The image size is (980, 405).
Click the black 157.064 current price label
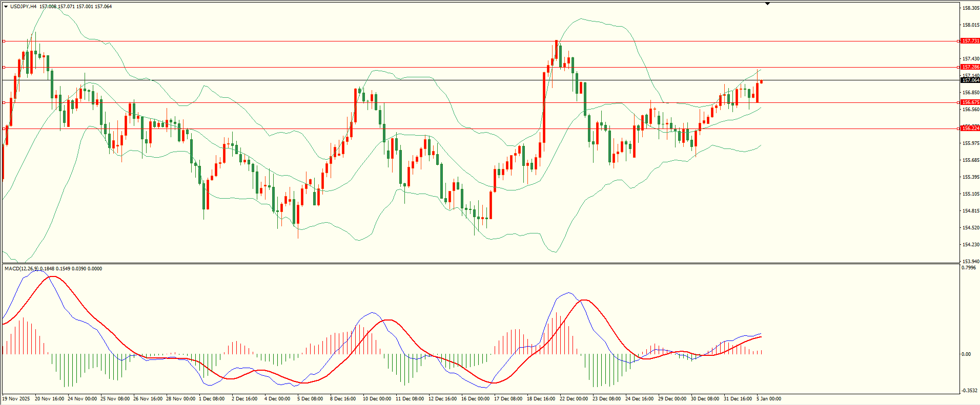coord(970,80)
